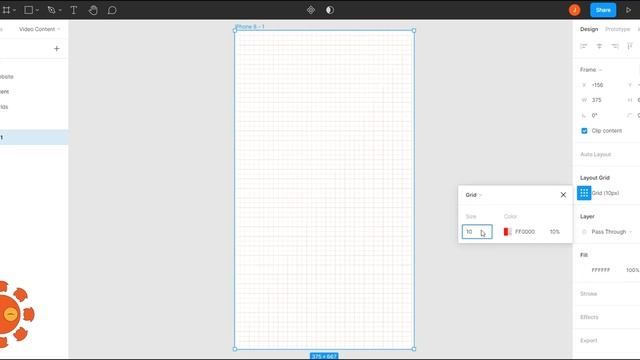Click the Present play icon
Image resolution: width=640 pixels, height=360 pixels.
click(x=628, y=10)
